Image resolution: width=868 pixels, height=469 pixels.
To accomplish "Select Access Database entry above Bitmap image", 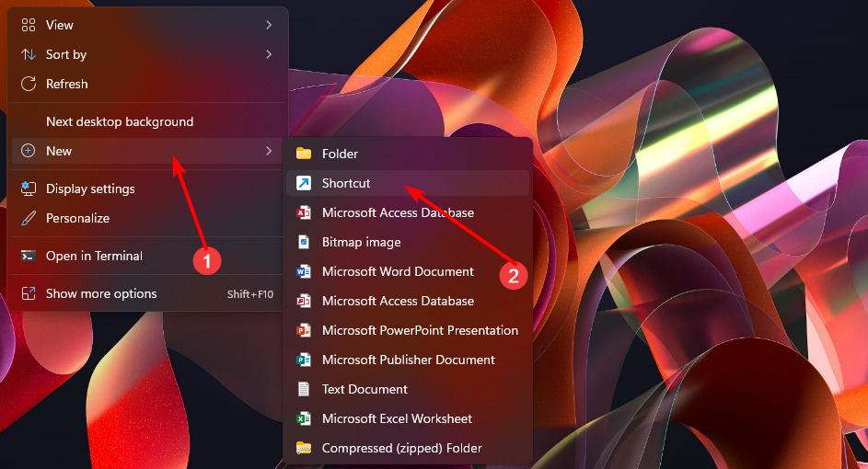I will pyautogui.click(x=408, y=212).
